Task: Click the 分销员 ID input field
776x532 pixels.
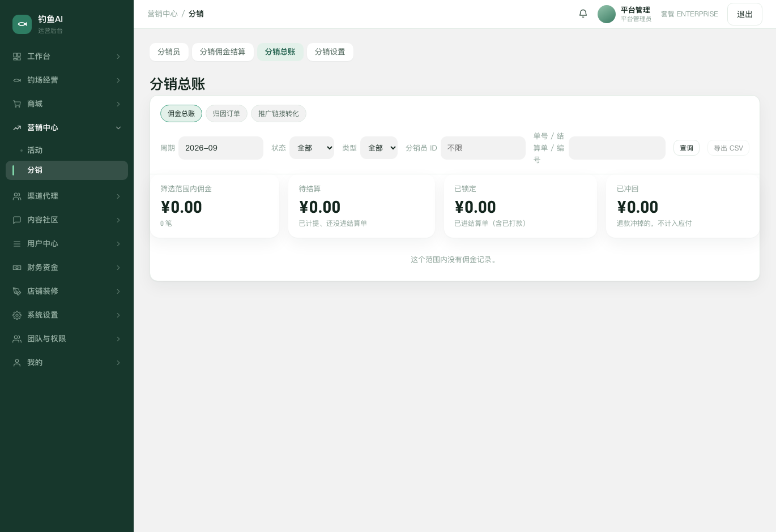Action: click(x=483, y=148)
